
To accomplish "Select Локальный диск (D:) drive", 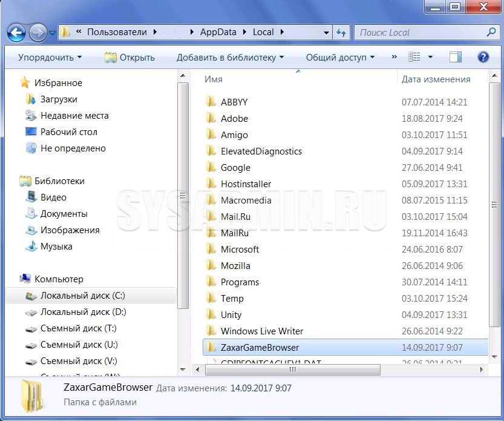I will click(x=83, y=312).
